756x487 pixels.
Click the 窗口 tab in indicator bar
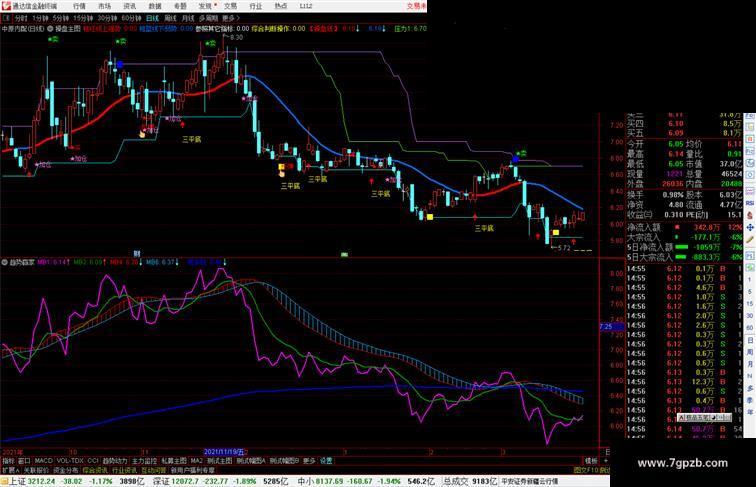24,461
